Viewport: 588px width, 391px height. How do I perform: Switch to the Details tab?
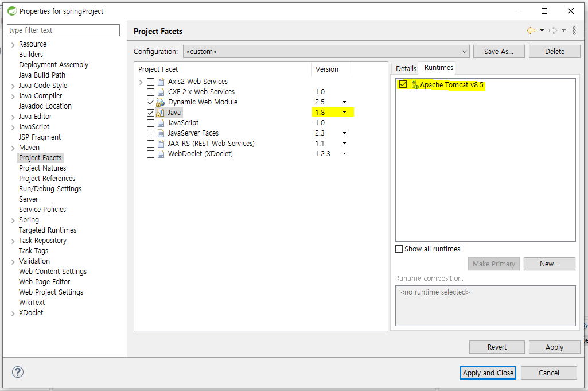pos(406,69)
